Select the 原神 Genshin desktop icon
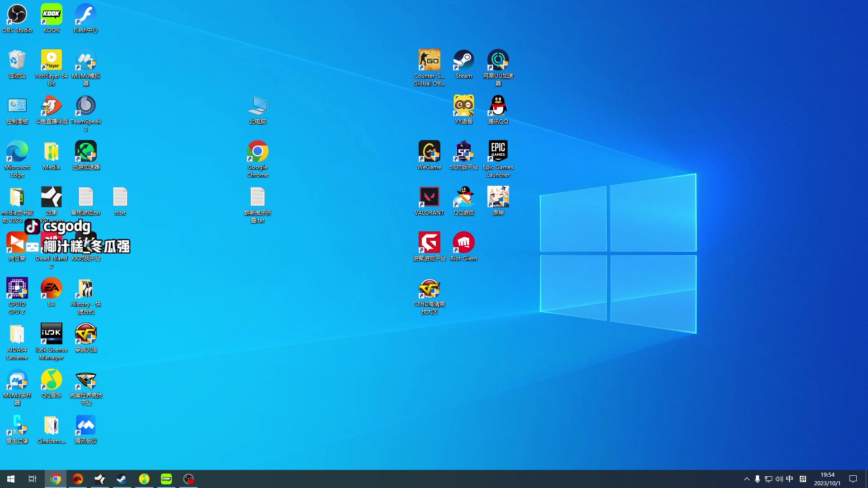Screen dimensions: 868x488 [498, 201]
